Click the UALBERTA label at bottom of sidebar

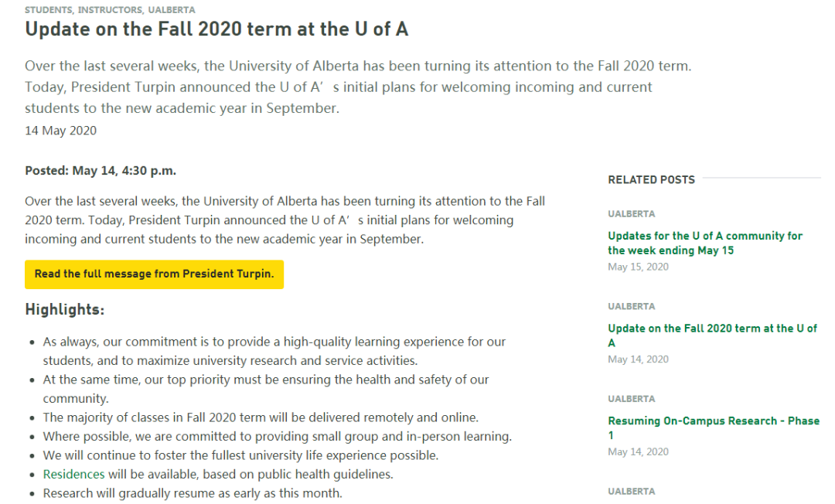[x=632, y=492]
